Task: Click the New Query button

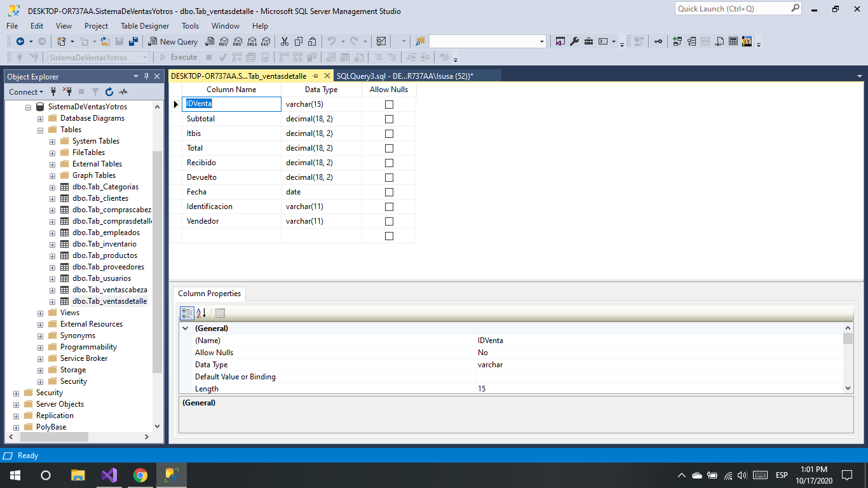Action: coord(173,41)
